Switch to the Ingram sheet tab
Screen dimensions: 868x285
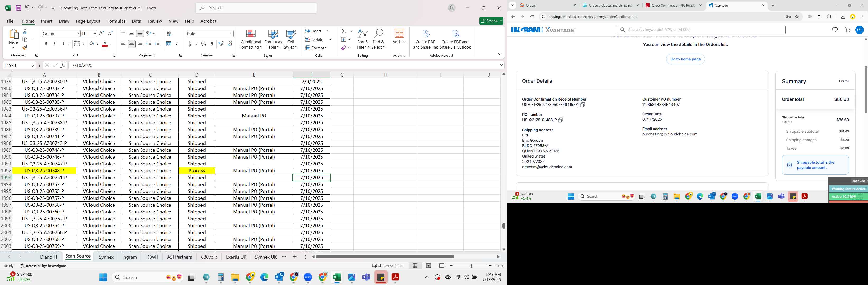click(129, 257)
